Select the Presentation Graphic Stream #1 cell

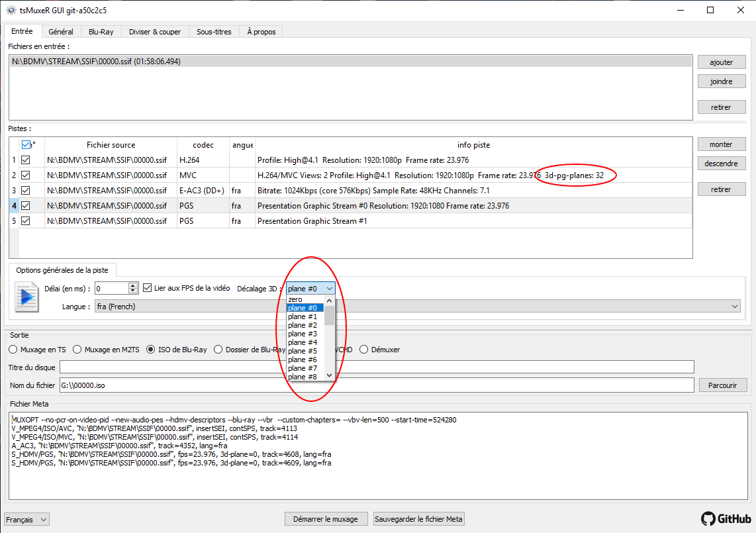coord(473,221)
